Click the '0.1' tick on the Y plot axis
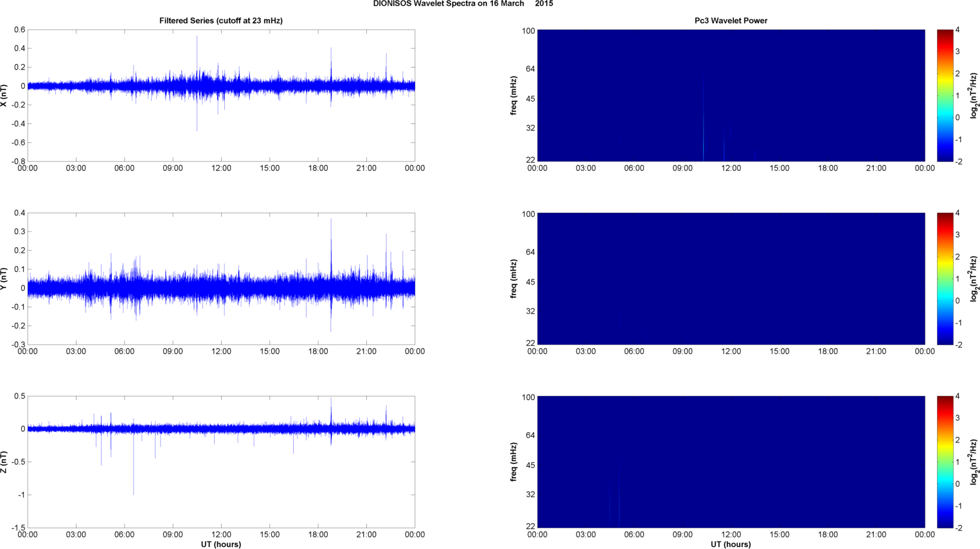Screen dimensions: 980x549 pos(19,269)
